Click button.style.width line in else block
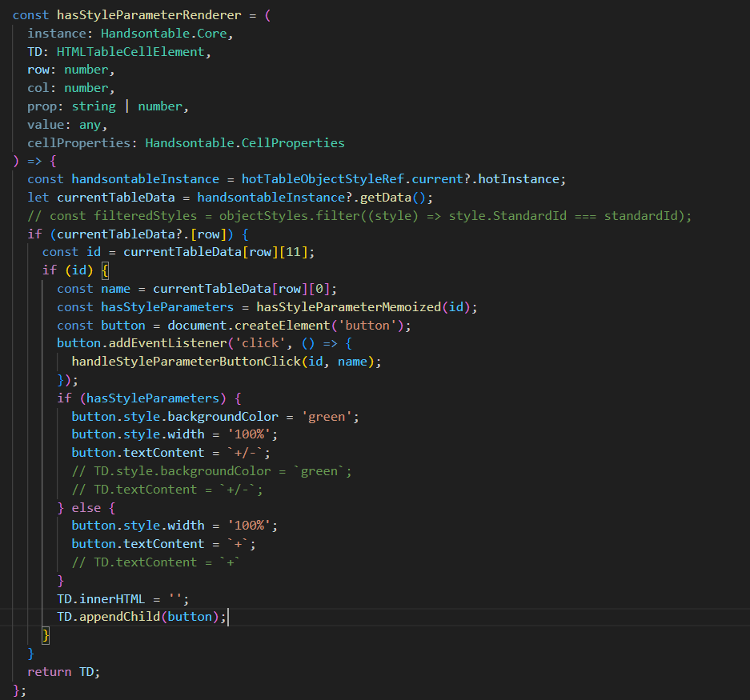Screen dimensions: 750x700 pyautogui.click(x=174, y=526)
